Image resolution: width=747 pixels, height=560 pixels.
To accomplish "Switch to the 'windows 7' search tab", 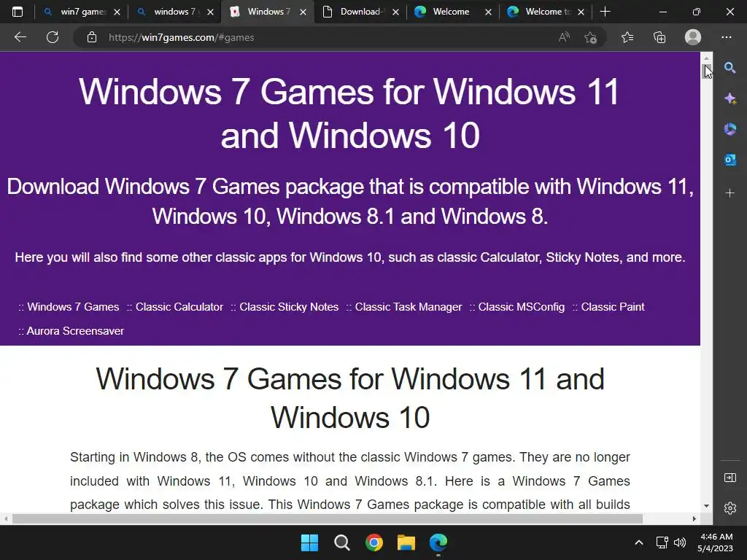I will [174, 12].
